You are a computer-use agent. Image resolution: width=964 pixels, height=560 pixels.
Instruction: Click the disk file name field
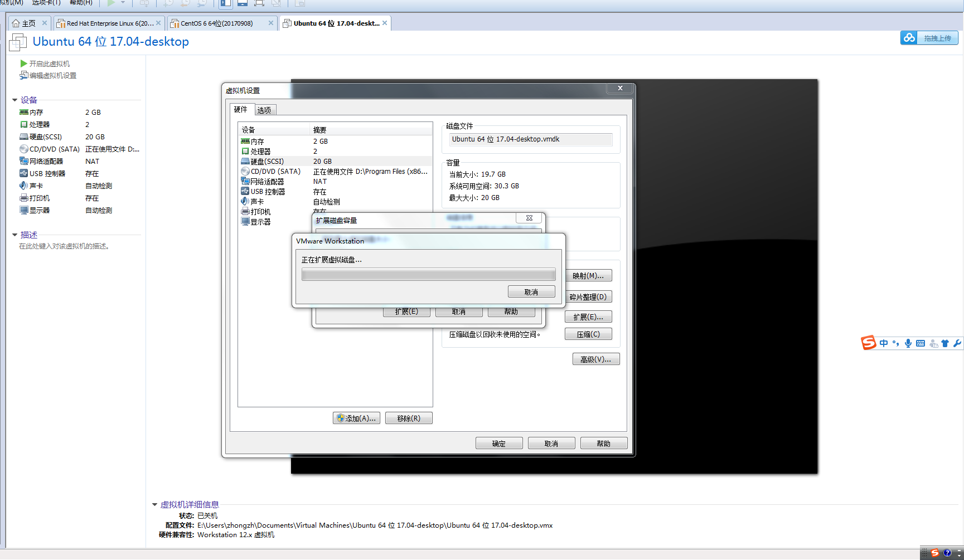(x=531, y=139)
